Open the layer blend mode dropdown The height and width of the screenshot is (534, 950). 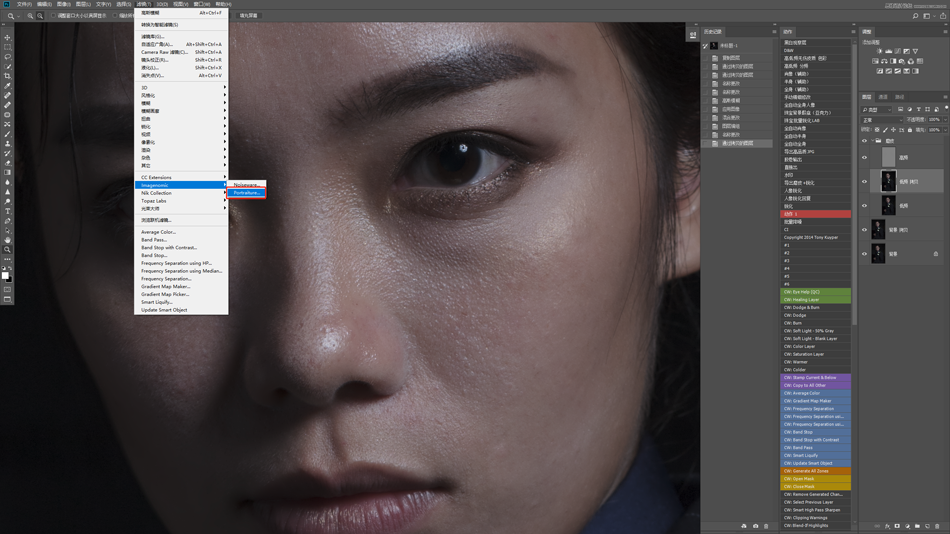[882, 120]
